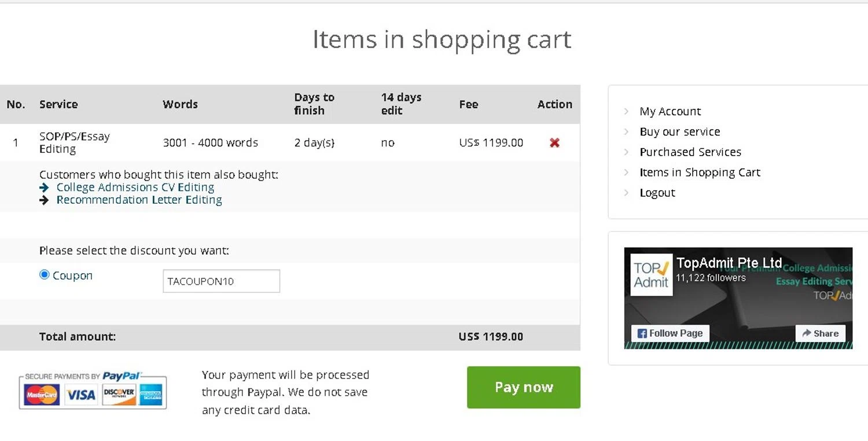Click arrow icon beside College Admissions CV Editing
Viewport: 868px width, 441px height.
tap(44, 188)
